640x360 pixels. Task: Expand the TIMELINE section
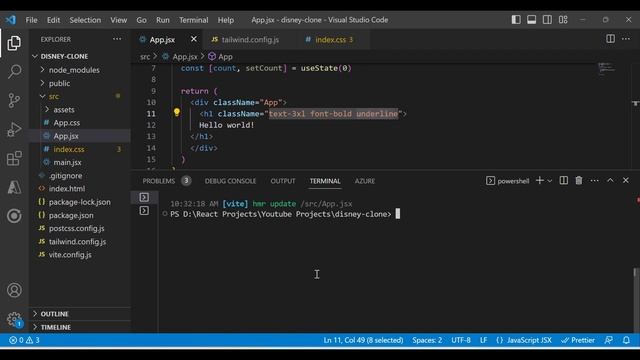pyautogui.click(x=80, y=327)
